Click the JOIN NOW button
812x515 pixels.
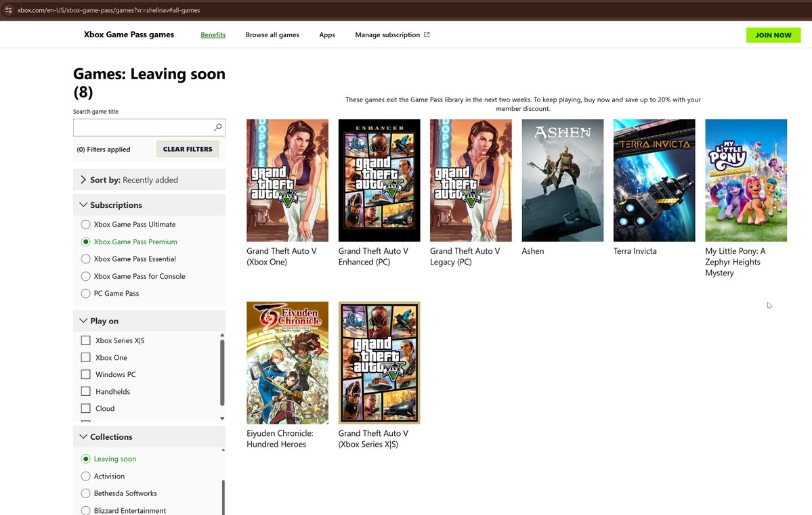(773, 35)
